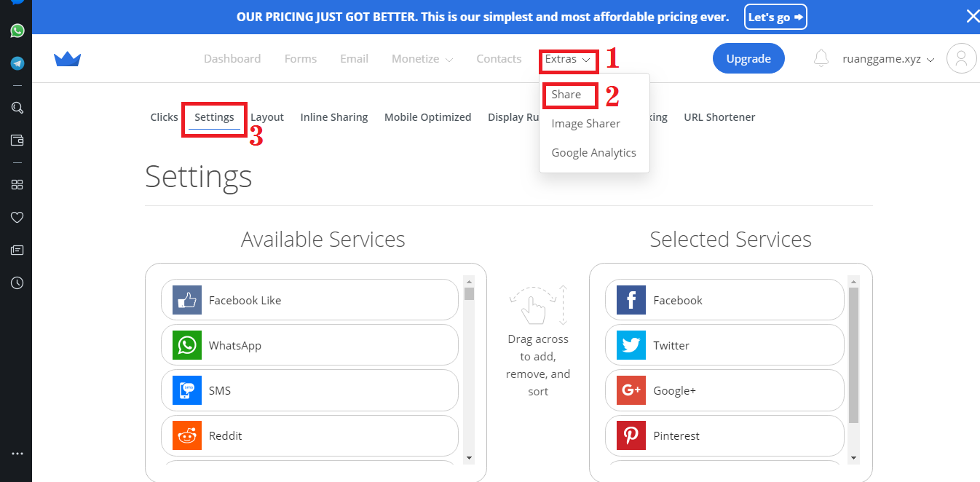Expand the Monetize dropdown menu
980x482 pixels.
pos(422,59)
